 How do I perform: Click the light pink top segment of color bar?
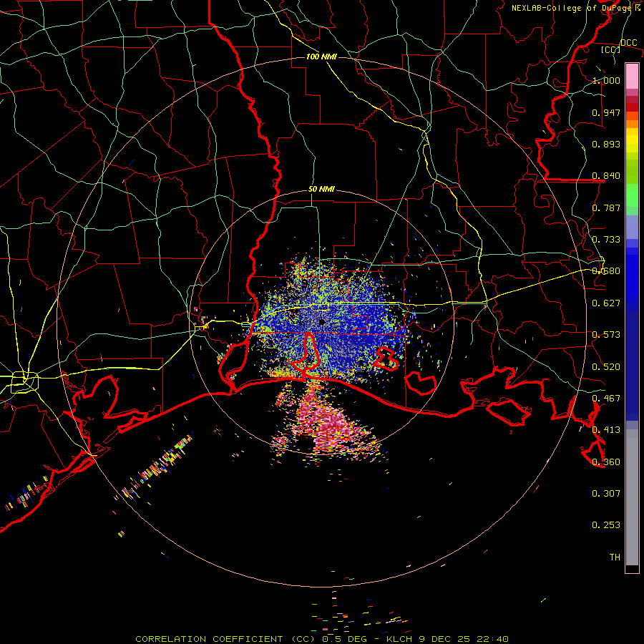632,76
